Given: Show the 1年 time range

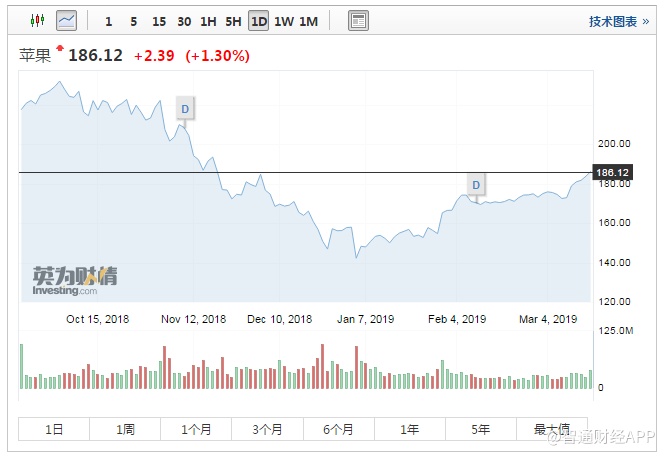Looking at the screenshot, I should point(410,429).
